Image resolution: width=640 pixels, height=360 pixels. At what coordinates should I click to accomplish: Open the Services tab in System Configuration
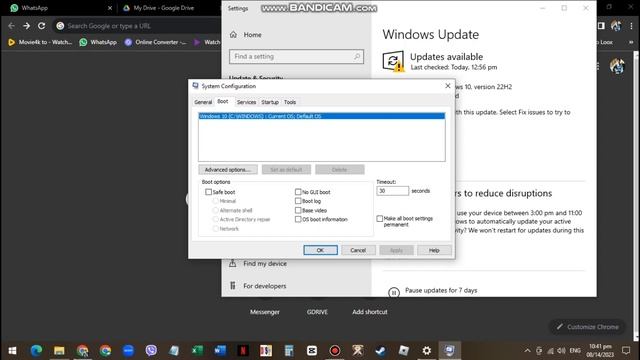click(x=246, y=102)
